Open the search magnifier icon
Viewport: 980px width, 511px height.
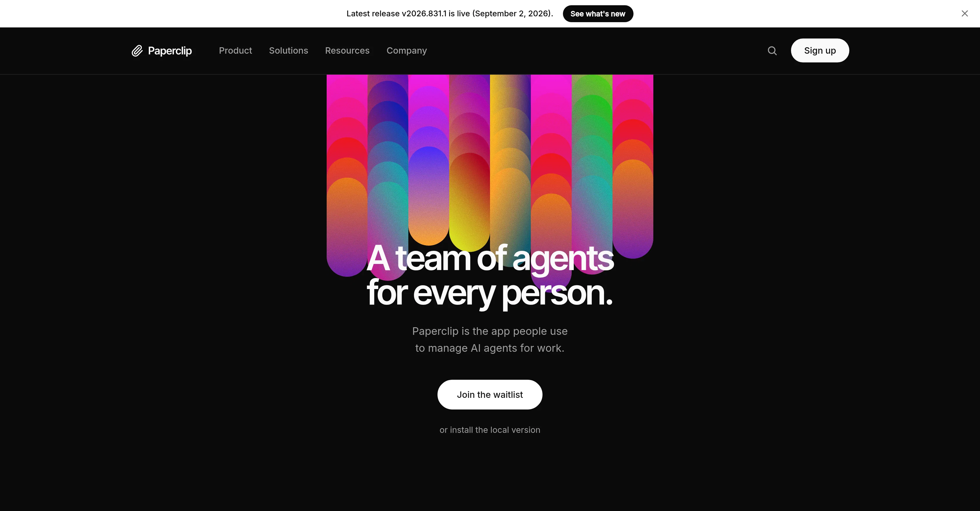772,51
